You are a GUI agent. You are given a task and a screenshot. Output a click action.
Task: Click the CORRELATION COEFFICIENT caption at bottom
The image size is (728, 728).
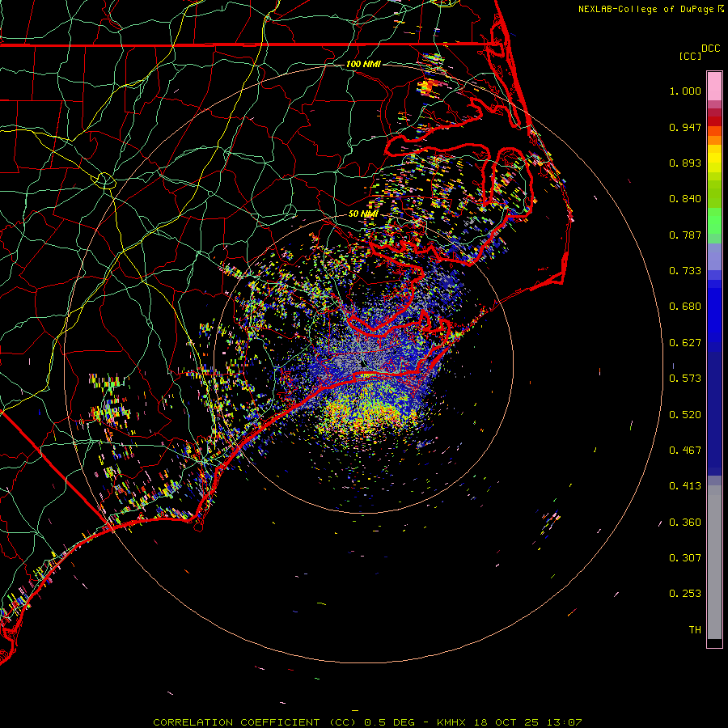point(367,722)
